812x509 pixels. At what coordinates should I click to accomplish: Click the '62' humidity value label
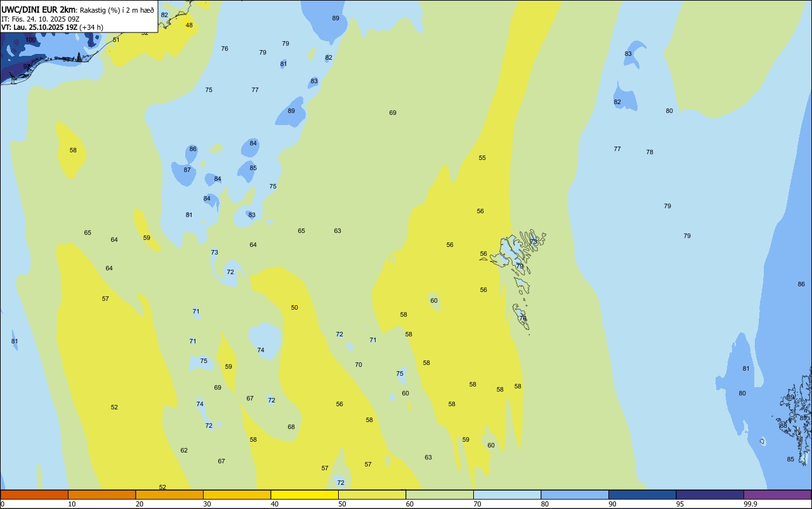[184, 451]
